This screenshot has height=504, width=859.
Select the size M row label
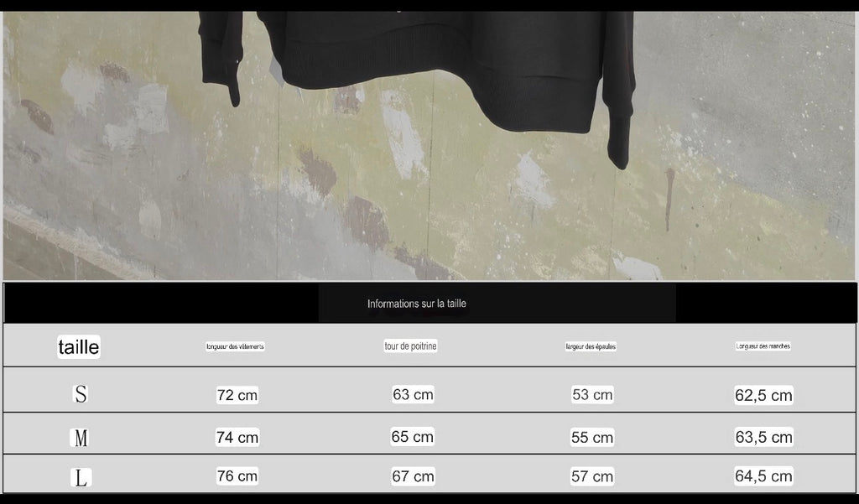(81, 437)
